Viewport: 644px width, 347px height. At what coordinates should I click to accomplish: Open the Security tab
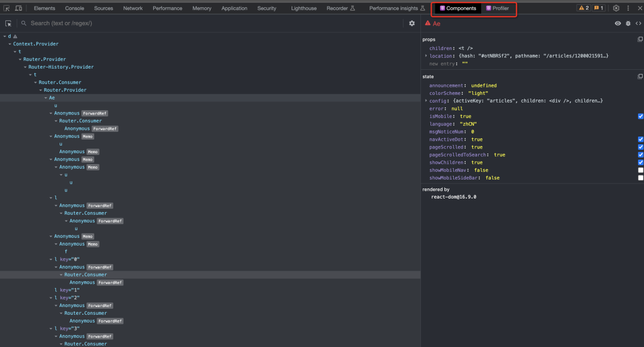tap(267, 8)
